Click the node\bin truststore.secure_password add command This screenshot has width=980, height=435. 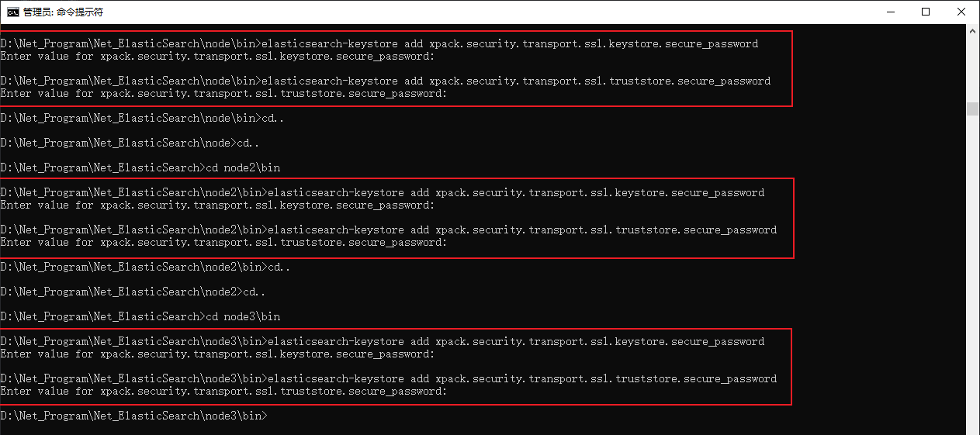[x=386, y=81]
